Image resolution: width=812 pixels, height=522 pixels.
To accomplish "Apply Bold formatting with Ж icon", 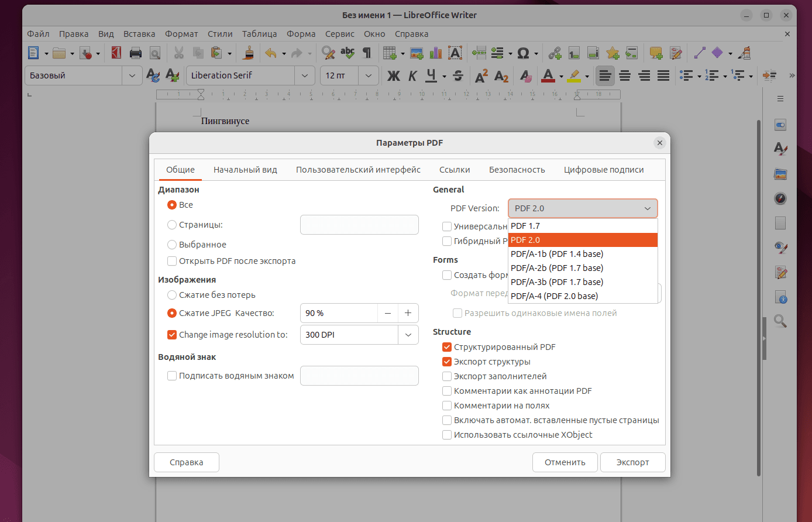I will [x=394, y=75].
